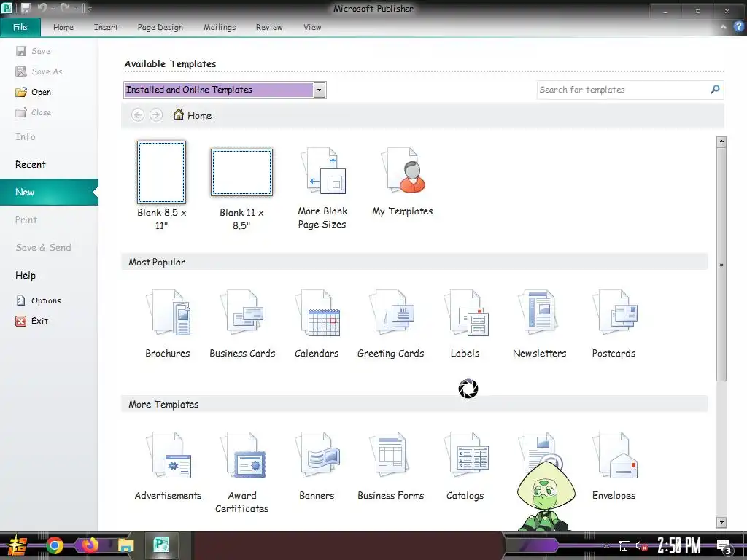Click the 2:58 PM taskbar clock
The image size is (747, 560).
click(x=679, y=545)
